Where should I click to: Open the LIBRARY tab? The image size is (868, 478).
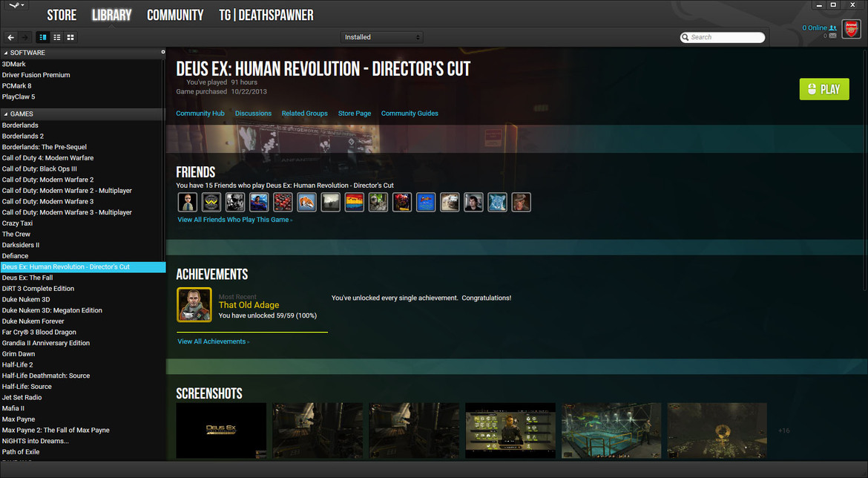112,15
